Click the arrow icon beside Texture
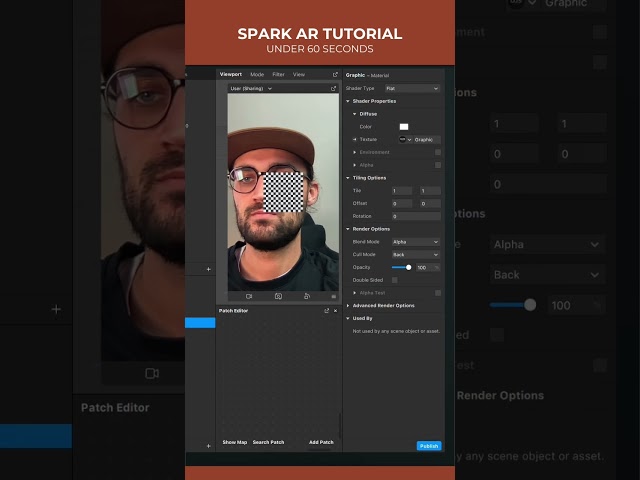This screenshot has width=640, height=480. pyautogui.click(x=354, y=140)
